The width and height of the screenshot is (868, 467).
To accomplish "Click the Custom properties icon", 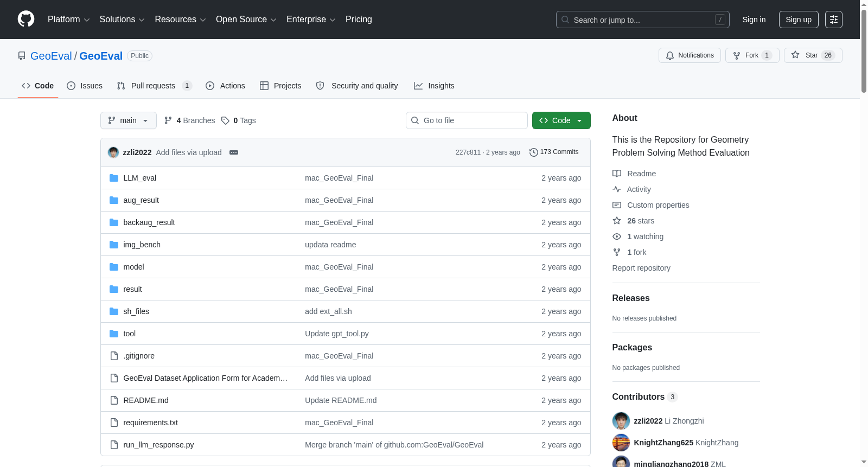I will 617,205.
